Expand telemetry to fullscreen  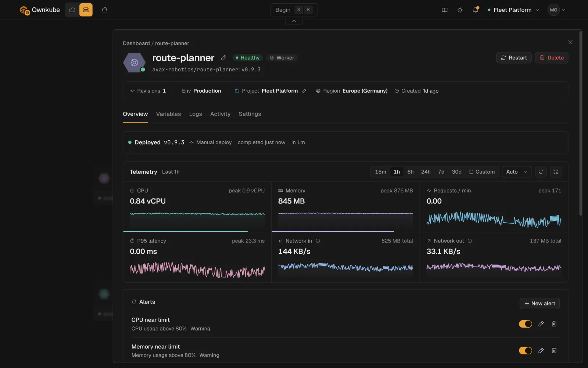[x=556, y=172]
